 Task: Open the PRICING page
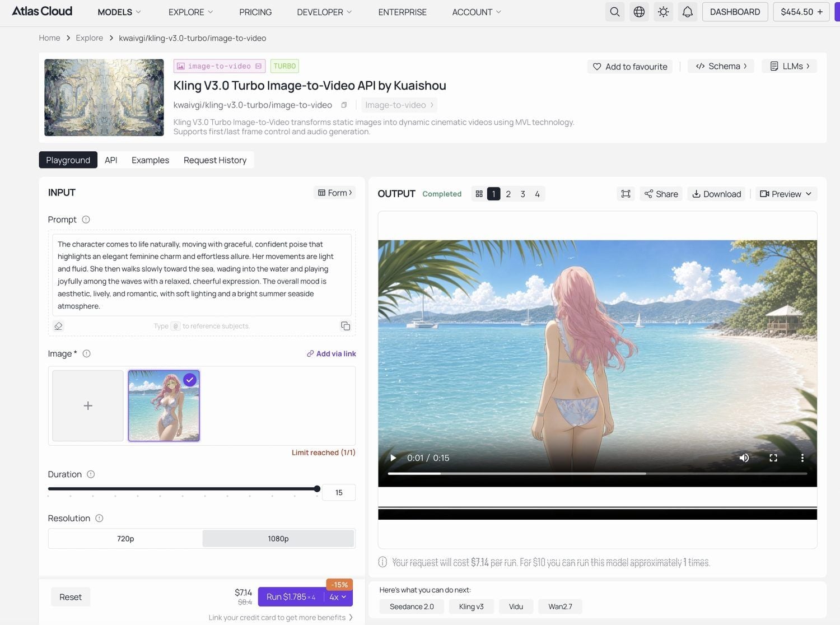(x=255, y=12)
